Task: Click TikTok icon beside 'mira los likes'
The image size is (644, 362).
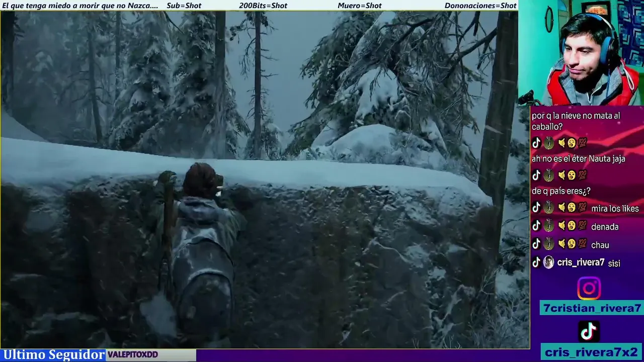Action: pyautogui.click(x=536, y=208)
